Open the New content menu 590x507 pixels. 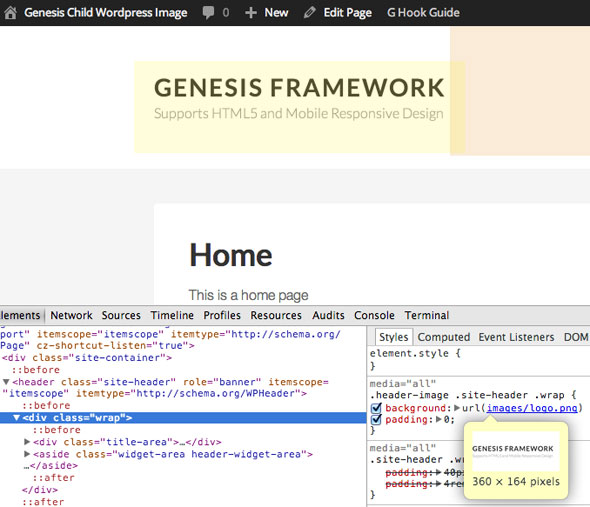click(276, 12)
